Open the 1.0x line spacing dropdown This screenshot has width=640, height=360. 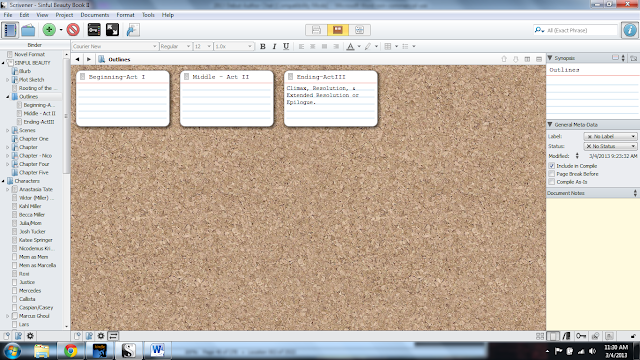233,47
